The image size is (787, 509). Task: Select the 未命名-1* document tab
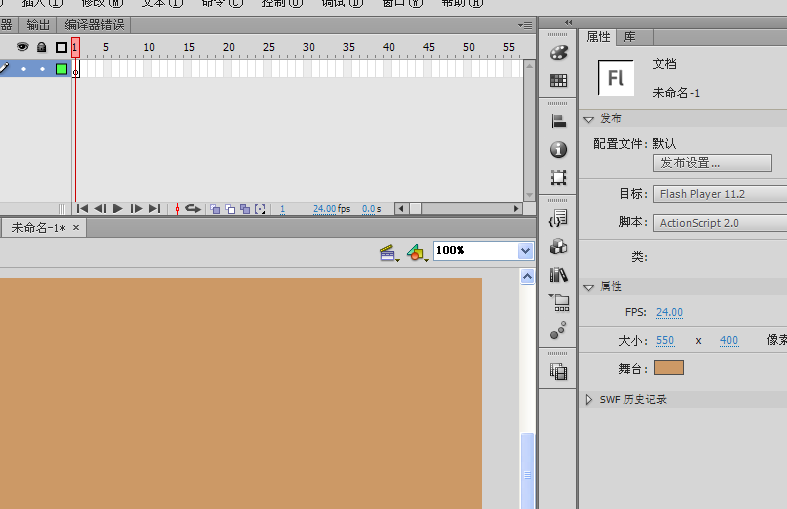[x=38, y=228]
